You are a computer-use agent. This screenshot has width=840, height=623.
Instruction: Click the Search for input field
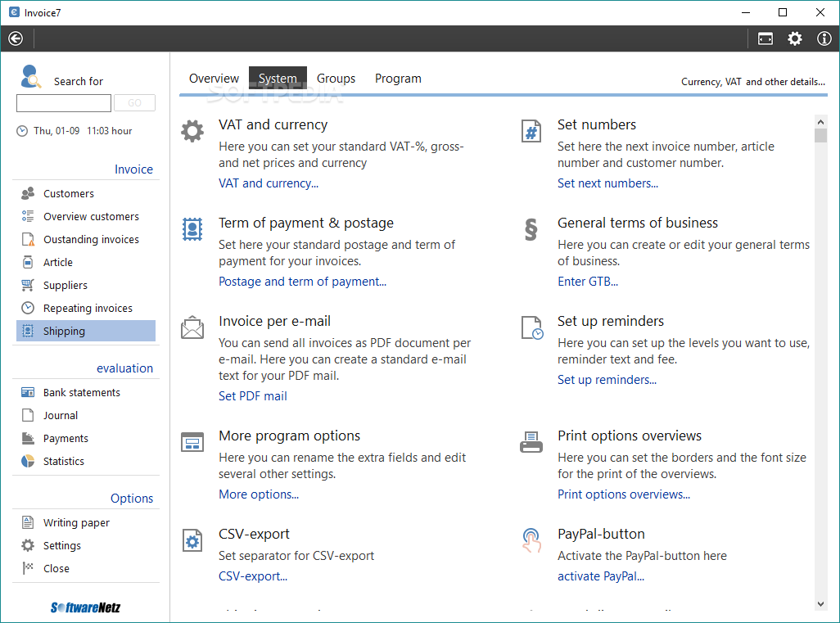tap(64, 103)
